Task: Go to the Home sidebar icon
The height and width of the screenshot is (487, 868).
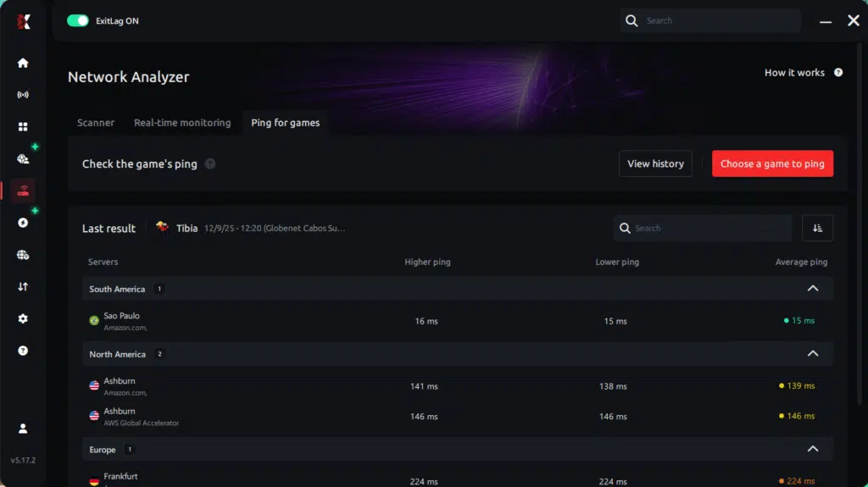Action: [23, 63]
